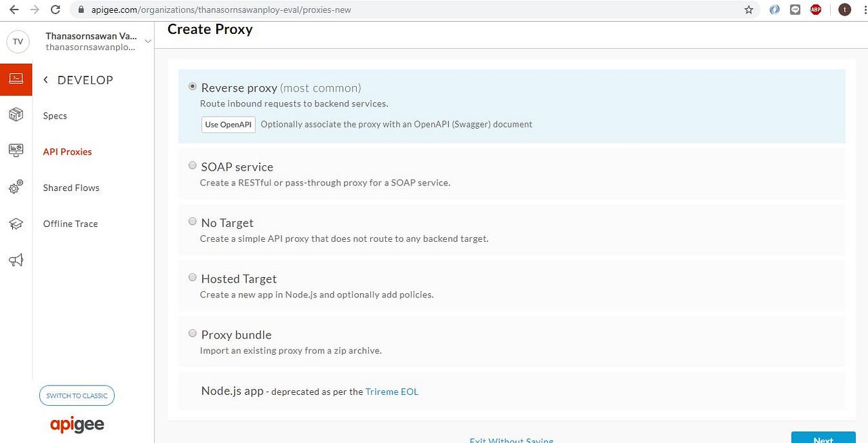Open the Adblock Plus extension icon
The image size is (868, 443).
pyautogui.click(x=815, y=9)
